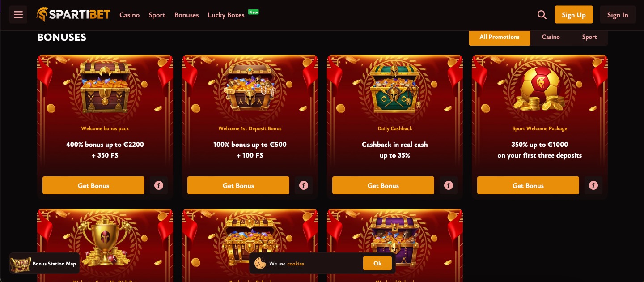Go to Bonuses in top navigation
Image resolution: width=644 pixels, height=282 pixels.
click(186, 15)
